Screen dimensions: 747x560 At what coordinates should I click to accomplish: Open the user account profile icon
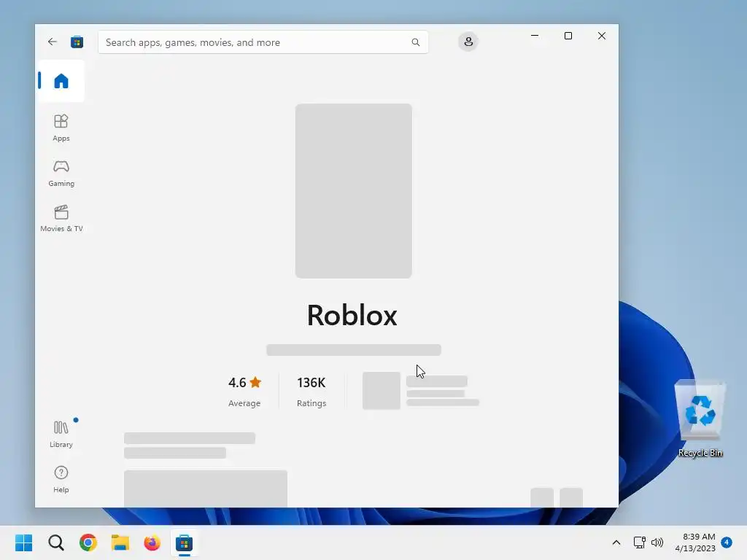468,42
